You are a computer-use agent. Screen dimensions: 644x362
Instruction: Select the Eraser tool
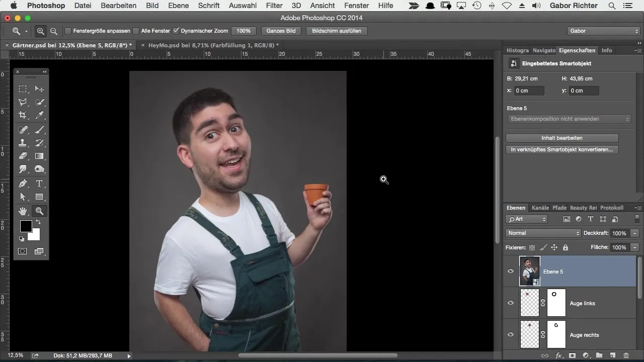click(23, 156)
